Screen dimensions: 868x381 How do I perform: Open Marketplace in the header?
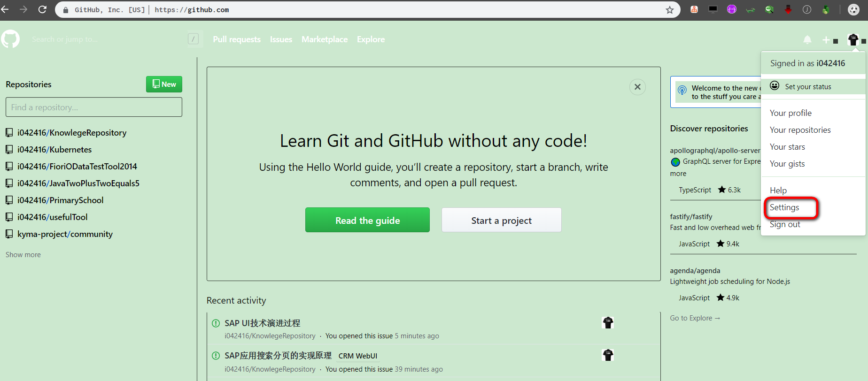[325, 39]
